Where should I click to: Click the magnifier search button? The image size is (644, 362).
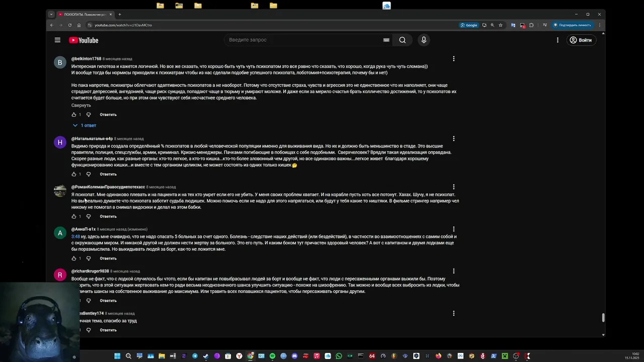(x=403, y=40)
